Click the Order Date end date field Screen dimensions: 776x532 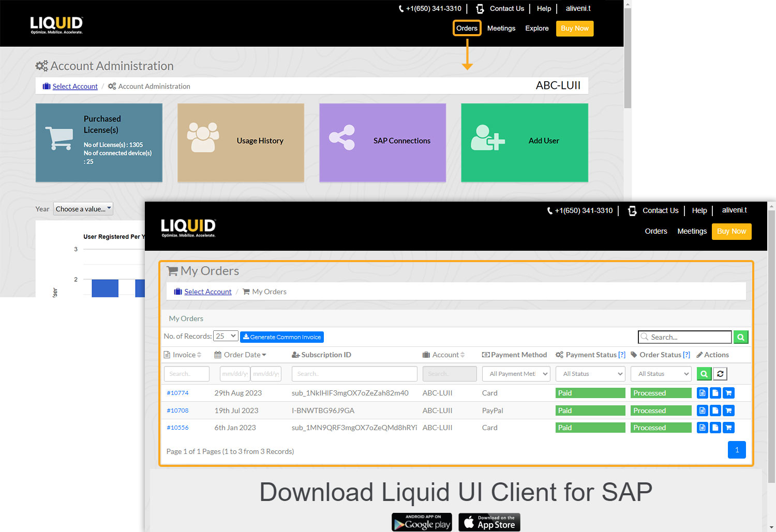(x=266, y=374)
